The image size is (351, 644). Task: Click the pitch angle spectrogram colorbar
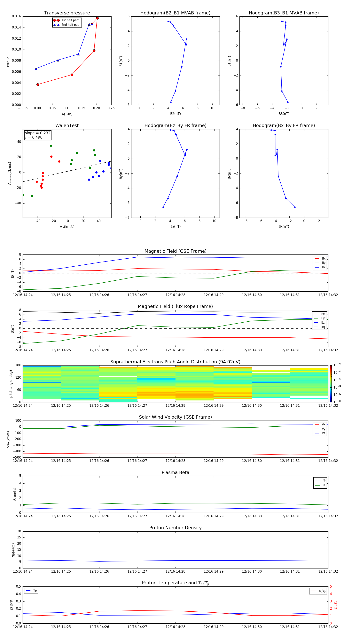(x=331, y=384)
